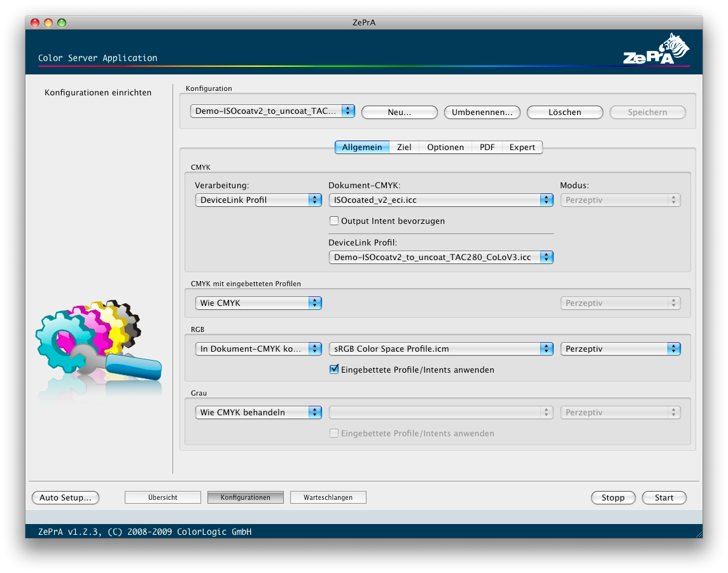The height and width of the screenshot is (573, 728).
Task: Close the ZePrA window with red button
Action: pos(35,22)
